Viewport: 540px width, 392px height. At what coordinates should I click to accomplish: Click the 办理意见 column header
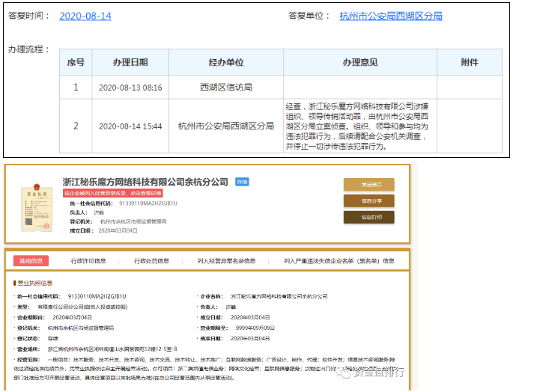[360, 62]
